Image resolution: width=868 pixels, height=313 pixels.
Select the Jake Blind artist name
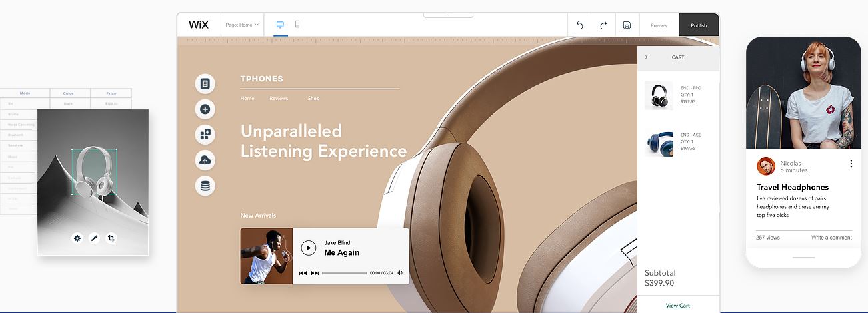[337, 242]
